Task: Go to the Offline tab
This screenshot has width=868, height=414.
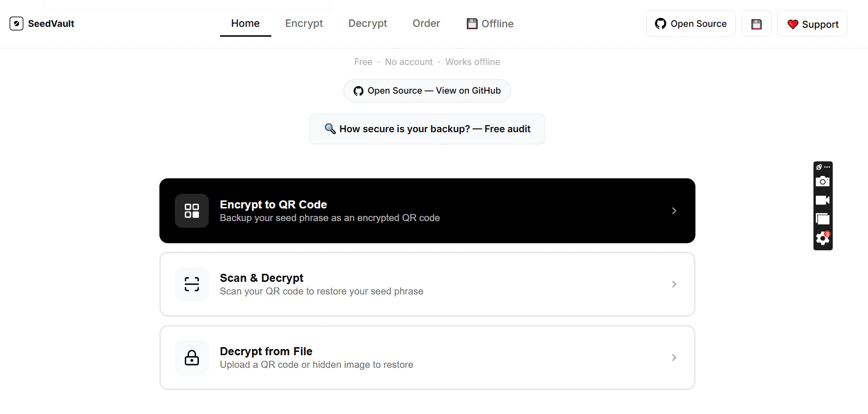Action: [x=490, y=24]
